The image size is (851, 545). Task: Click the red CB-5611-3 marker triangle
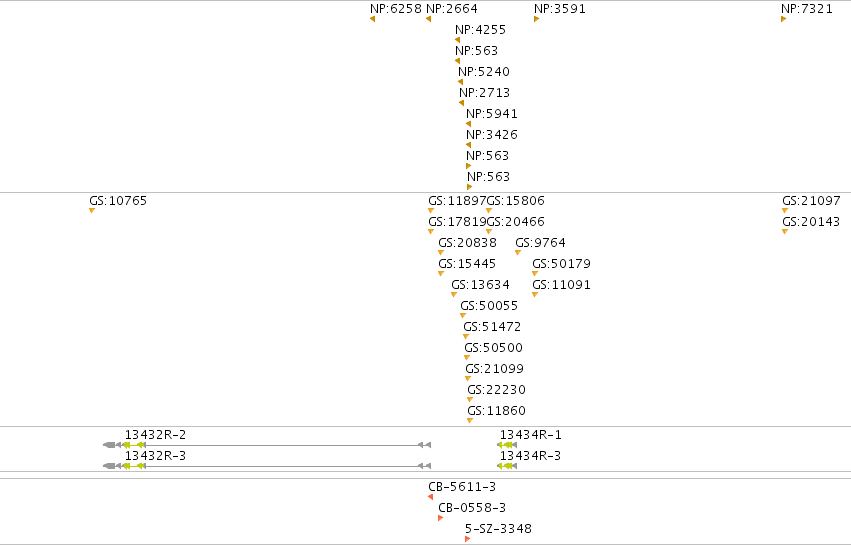pyautogui.click(x=430, y=497)
